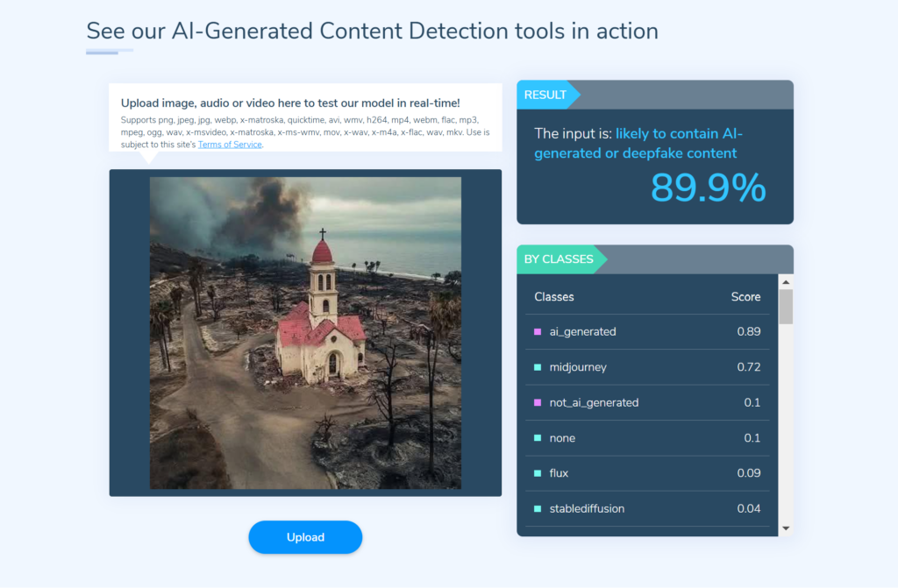Viewport: 898px width, 588px height.
Task: Click the 'Upload image, audio or video here' heading
Action: (x=290, y=103)
